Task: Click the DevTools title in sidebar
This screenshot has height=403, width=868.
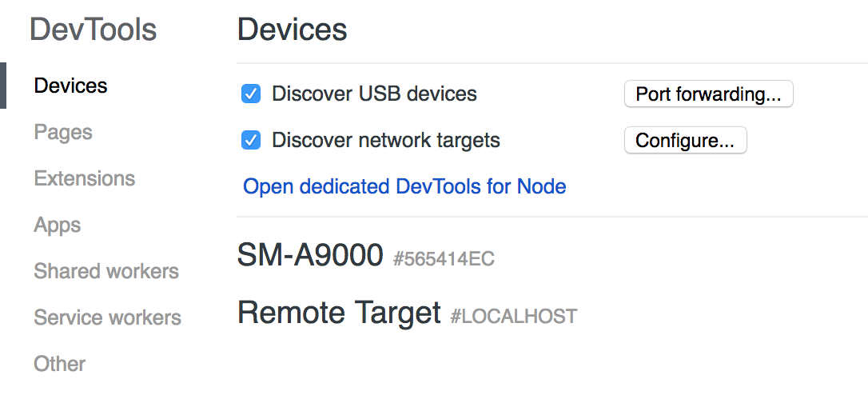Action: point(93,30)
